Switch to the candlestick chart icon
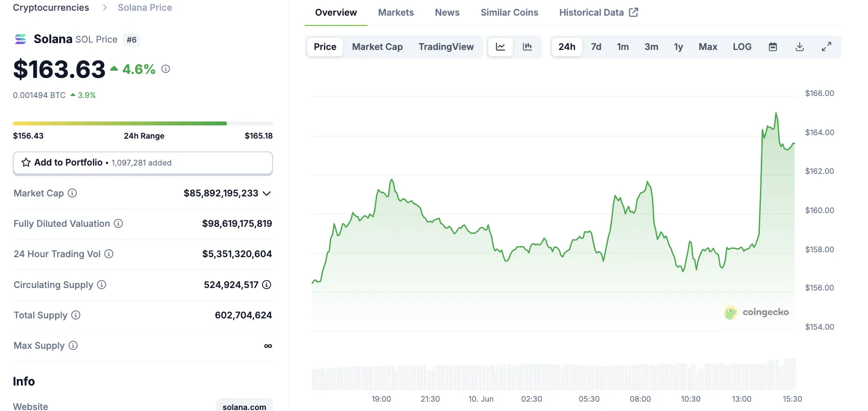Image resolution: width=868 pixels, height=411 pixels. [x=527, y=47]
